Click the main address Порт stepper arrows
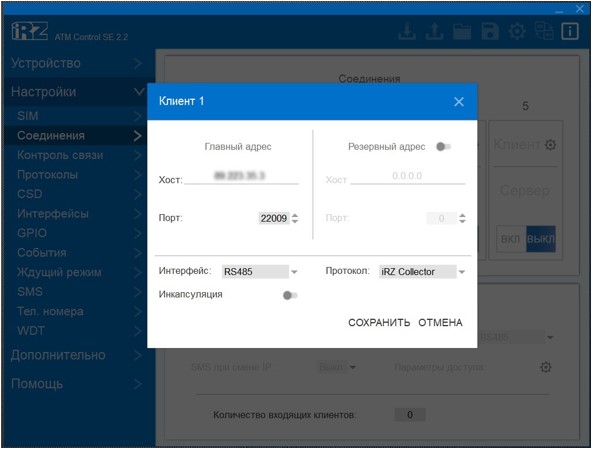 [295, 218]
